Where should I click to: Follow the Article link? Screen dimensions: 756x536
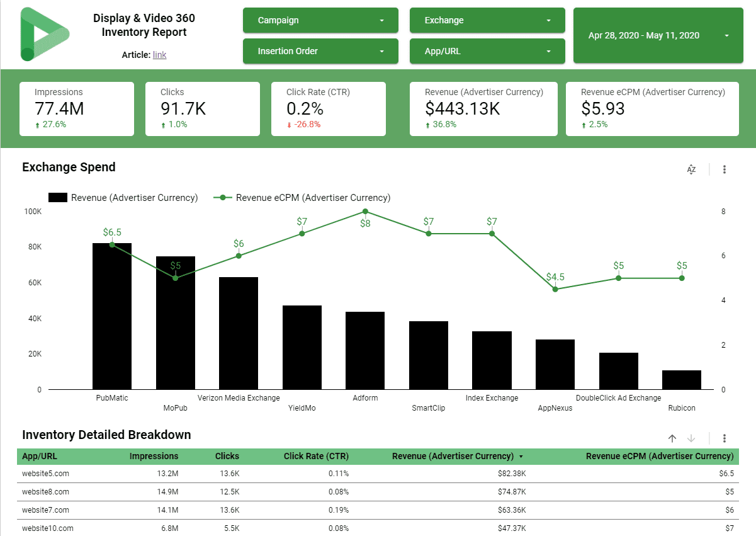click(x=160, y=55)
